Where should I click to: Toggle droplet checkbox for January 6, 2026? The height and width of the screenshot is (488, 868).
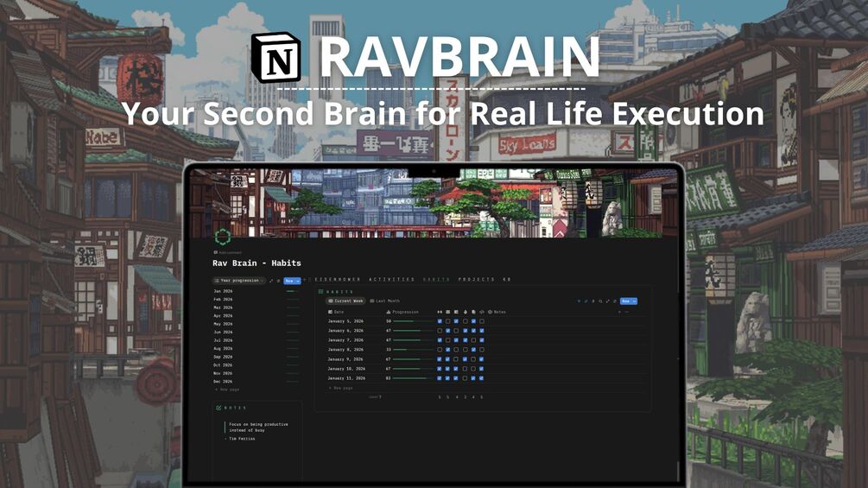(x=465, y=330)
